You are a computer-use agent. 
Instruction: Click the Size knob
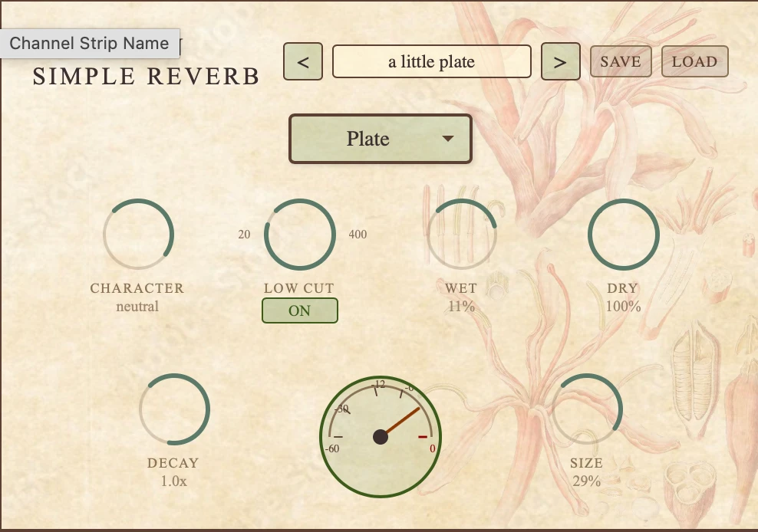point(587,409)
